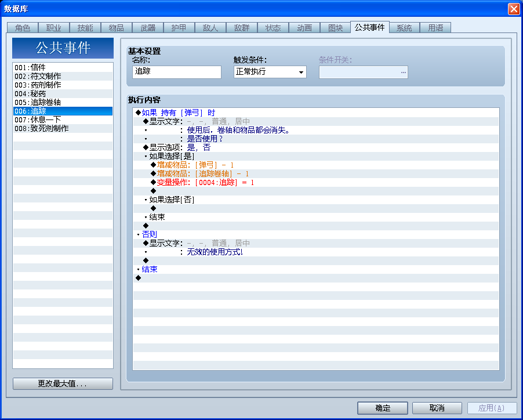
Task: Select common event 003:药剂制作
Action: [x=63, y=85]
